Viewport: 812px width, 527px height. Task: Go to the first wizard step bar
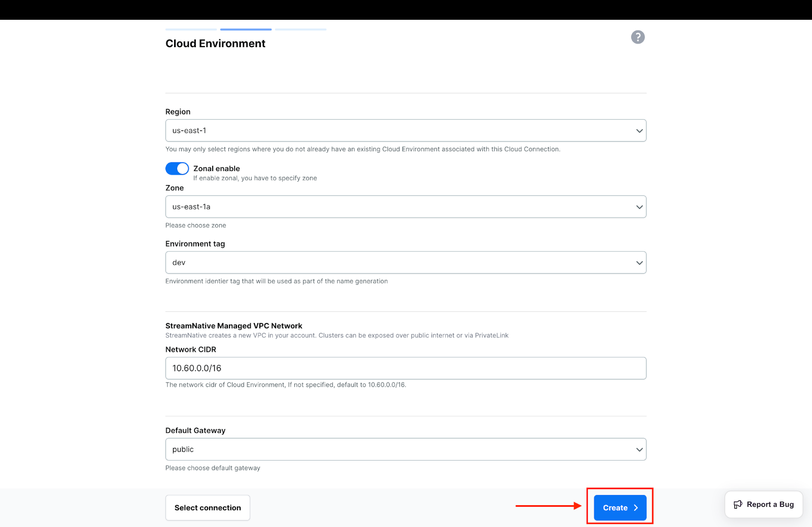point(191,29)
